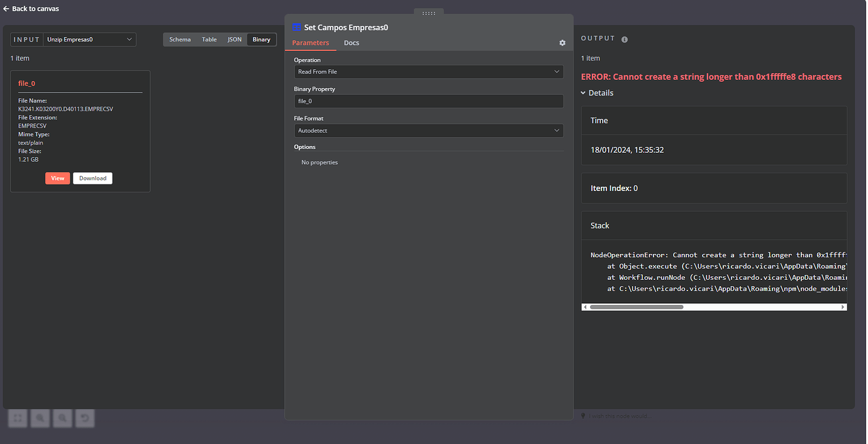Switch input view to JSON

pos(235,40)
